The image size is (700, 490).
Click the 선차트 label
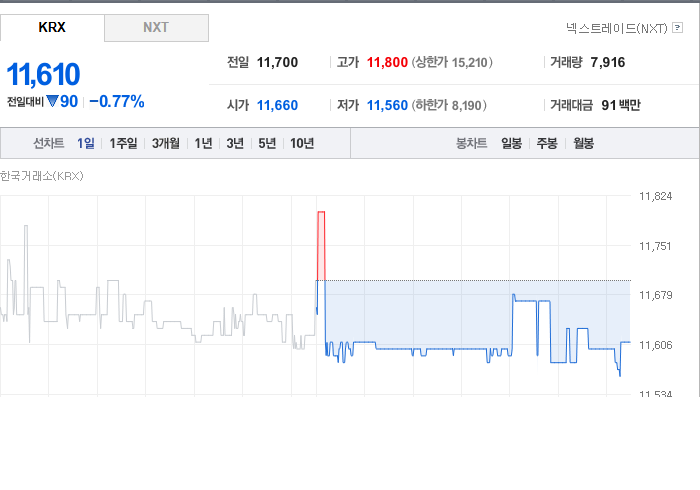[49, 143]
